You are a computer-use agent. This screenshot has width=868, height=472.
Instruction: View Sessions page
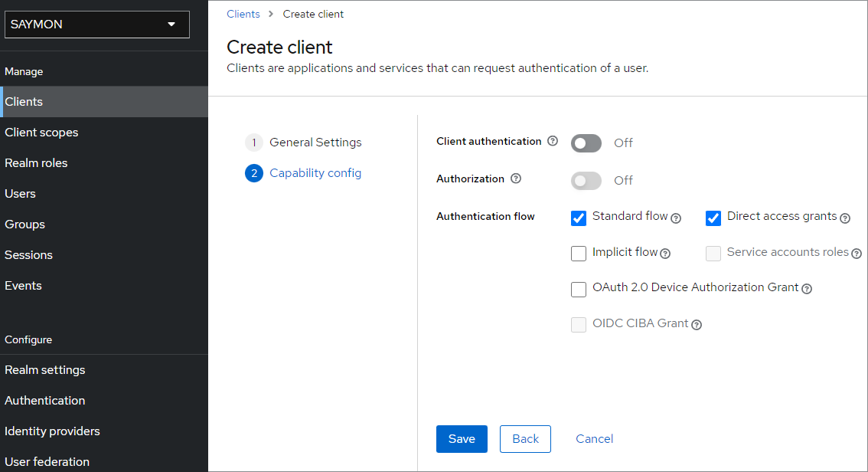(x=104, y=255)
